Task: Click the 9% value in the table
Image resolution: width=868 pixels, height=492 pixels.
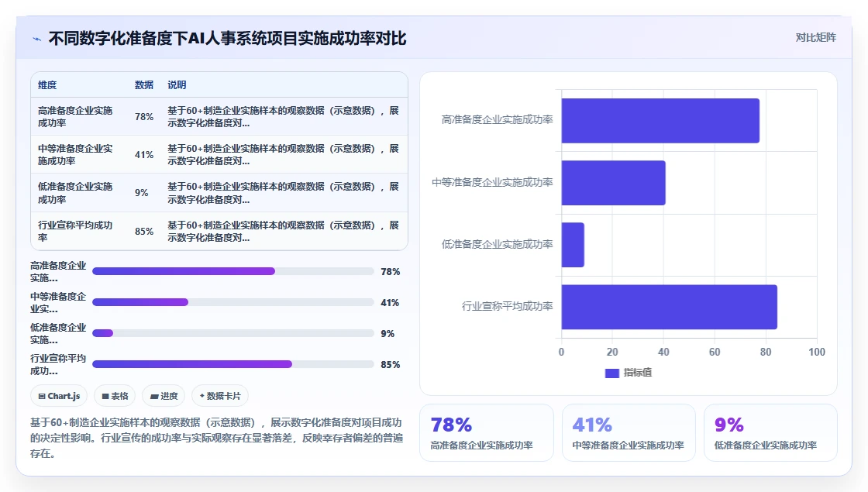Action: (141, 193)
